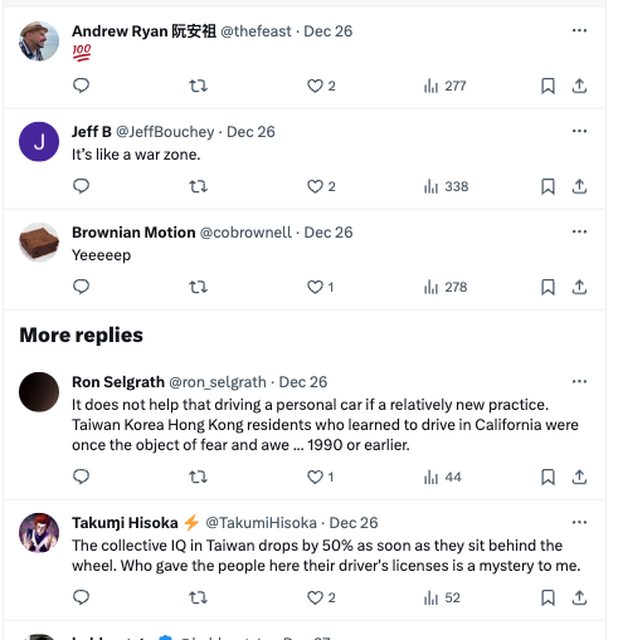This screenshot has width=618, height=640.
Task: Reply to Ron Selgrath's tweet
Action: coord(82,477)
